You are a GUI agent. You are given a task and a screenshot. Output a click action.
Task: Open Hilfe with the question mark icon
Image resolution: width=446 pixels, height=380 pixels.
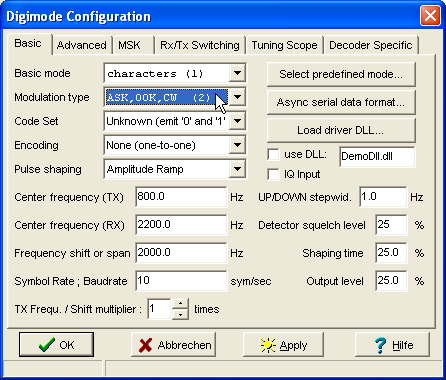392,344
